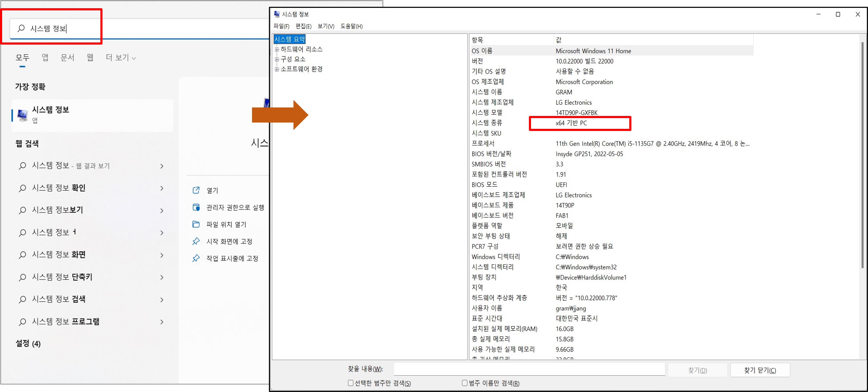Open the 더 보기 dropdown
This screenshot has width=868, height=392.
[x=120, y=58]
